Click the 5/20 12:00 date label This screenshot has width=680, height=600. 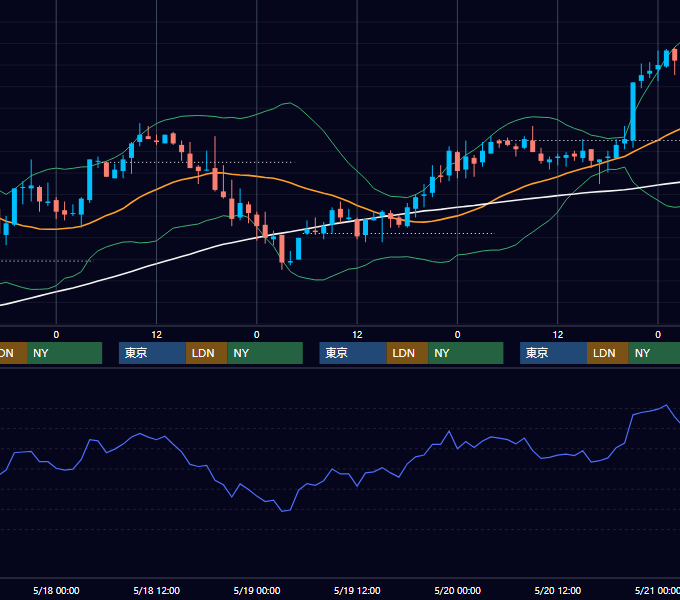coord(558,590)
